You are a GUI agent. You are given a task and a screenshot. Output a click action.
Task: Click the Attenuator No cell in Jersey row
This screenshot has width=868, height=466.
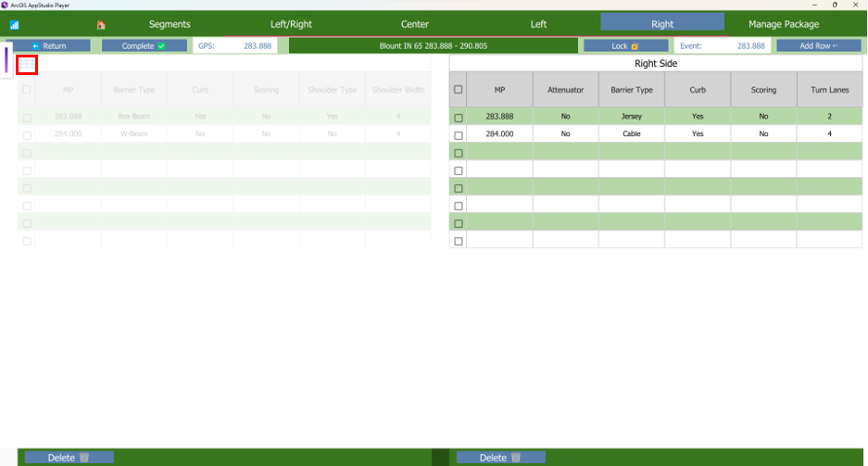(x=565, y=116)
